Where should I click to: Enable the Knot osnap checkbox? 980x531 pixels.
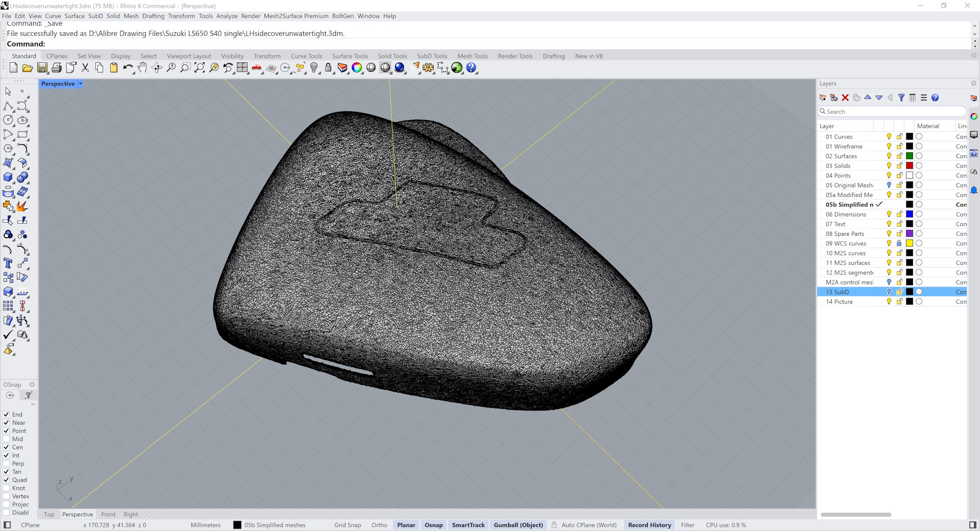7,488
